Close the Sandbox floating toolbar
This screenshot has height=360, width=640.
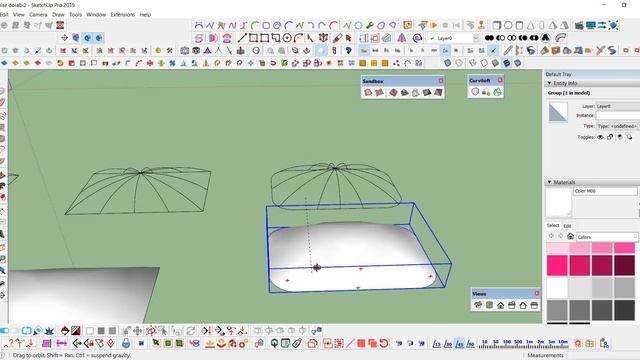pyautogui.click(x=441, y=81)
